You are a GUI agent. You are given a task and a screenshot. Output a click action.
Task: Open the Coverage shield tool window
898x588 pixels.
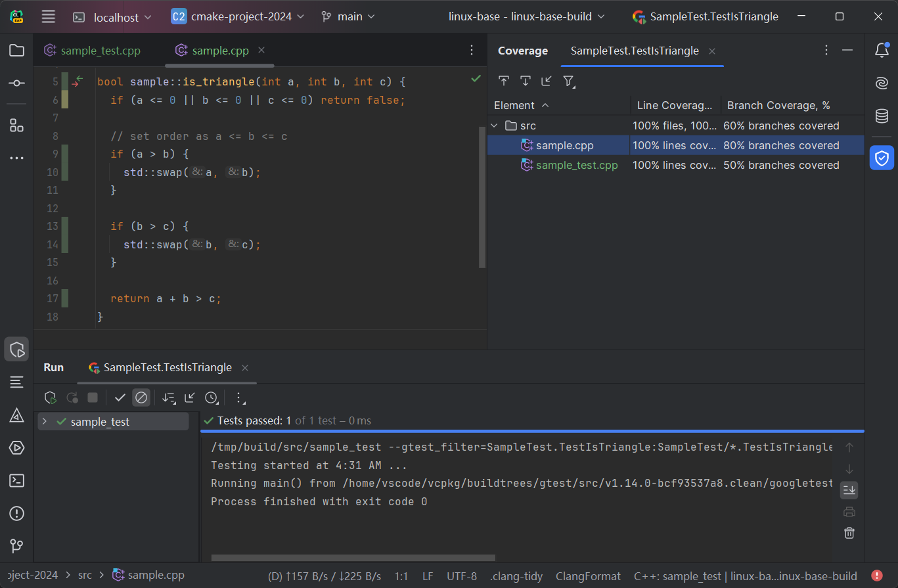(x=882, y=158)
